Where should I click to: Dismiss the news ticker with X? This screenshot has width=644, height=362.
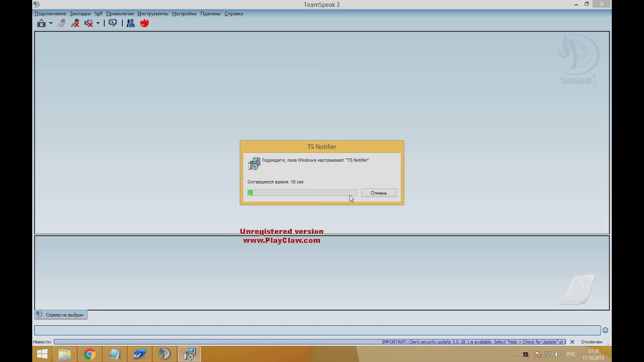(x=572, y=342)
